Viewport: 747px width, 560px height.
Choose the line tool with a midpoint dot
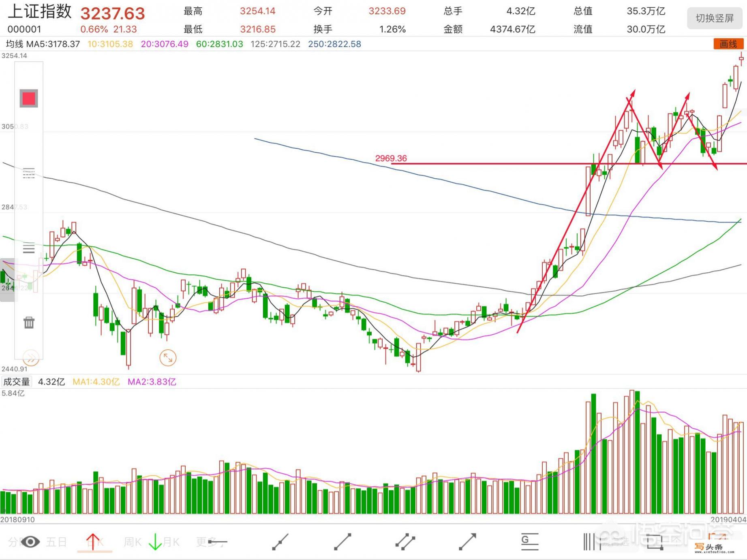pyautogui.click(x=280, y=542)
